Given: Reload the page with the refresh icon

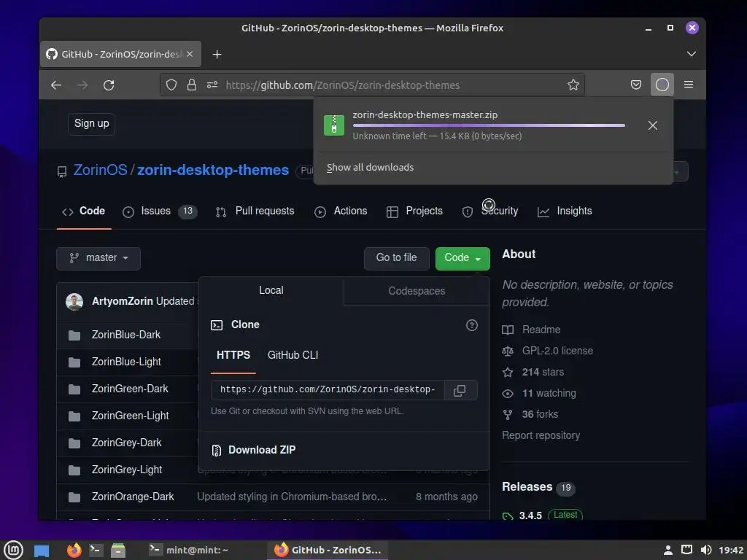Looking at the screenshot, I should pyautogui.click(x=109, y=85).
